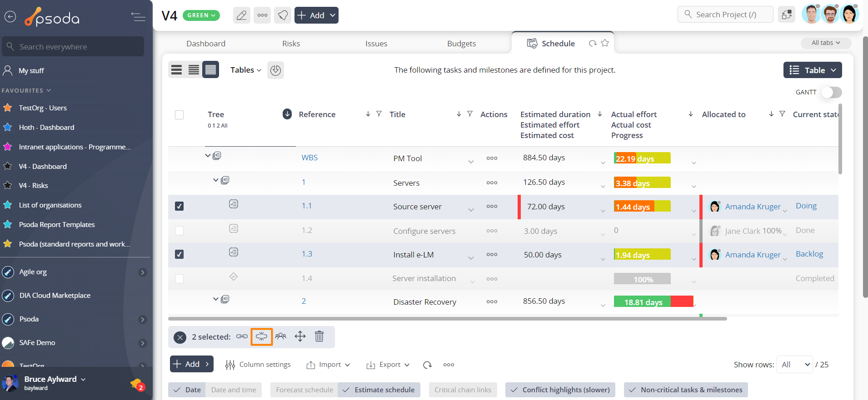868x400 pixels.
Task: Open Column settings
Action: tap(258, 365)
